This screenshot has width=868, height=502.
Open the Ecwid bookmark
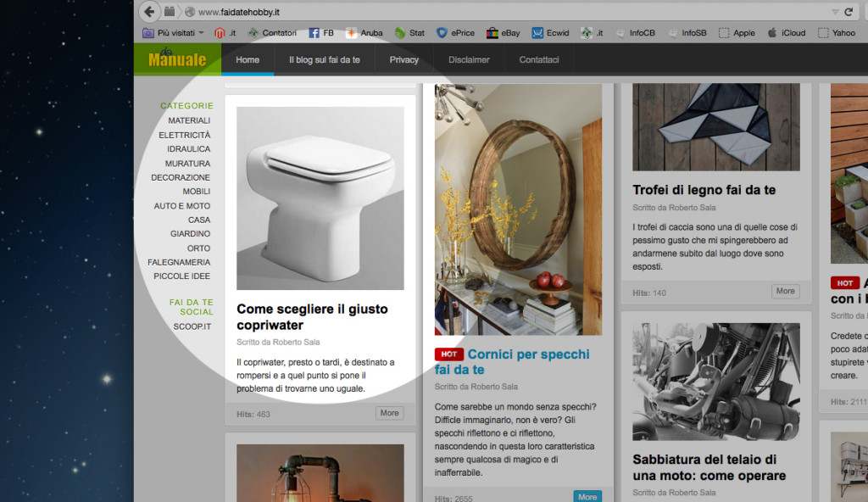550,32
